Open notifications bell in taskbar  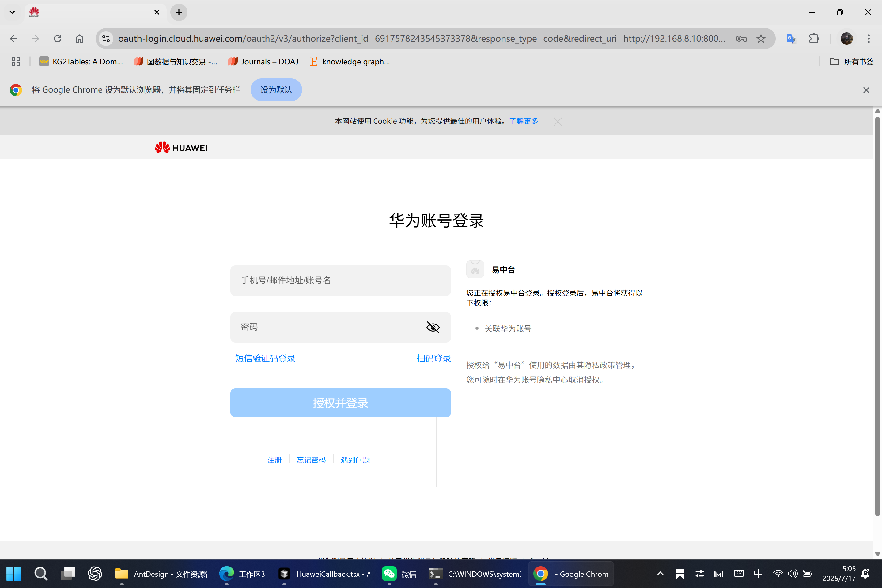865,574
